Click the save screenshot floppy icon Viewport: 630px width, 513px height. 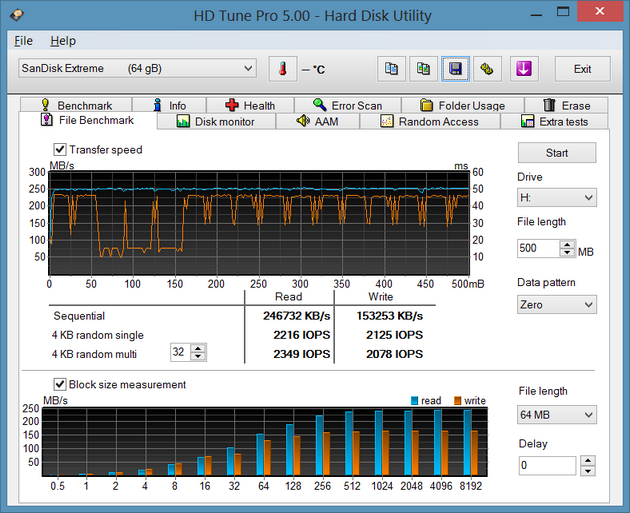click(455, 69)
